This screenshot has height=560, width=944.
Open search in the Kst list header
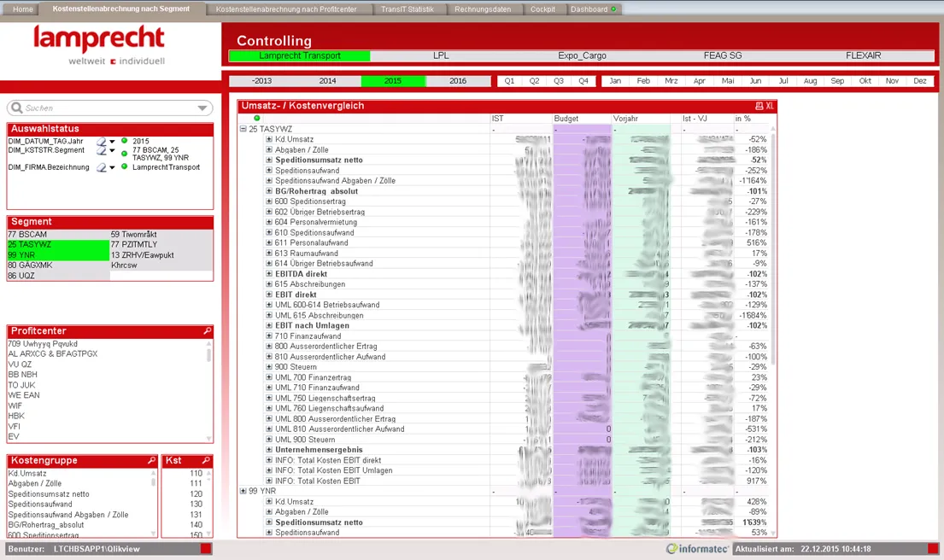point(206,460)
